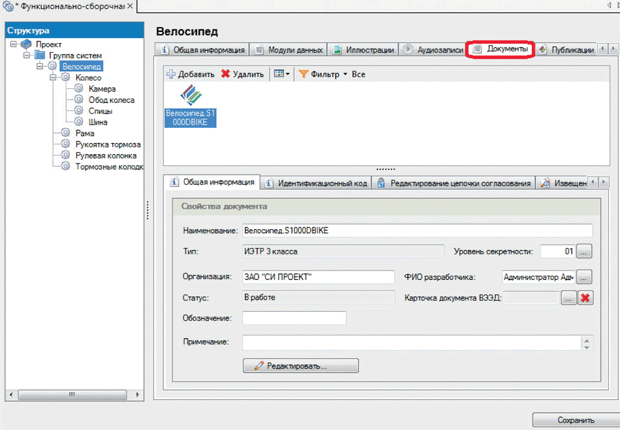620x430 pixels.
Task: Open the Аудиозаписи tab
Action: [x=433, y=50]
